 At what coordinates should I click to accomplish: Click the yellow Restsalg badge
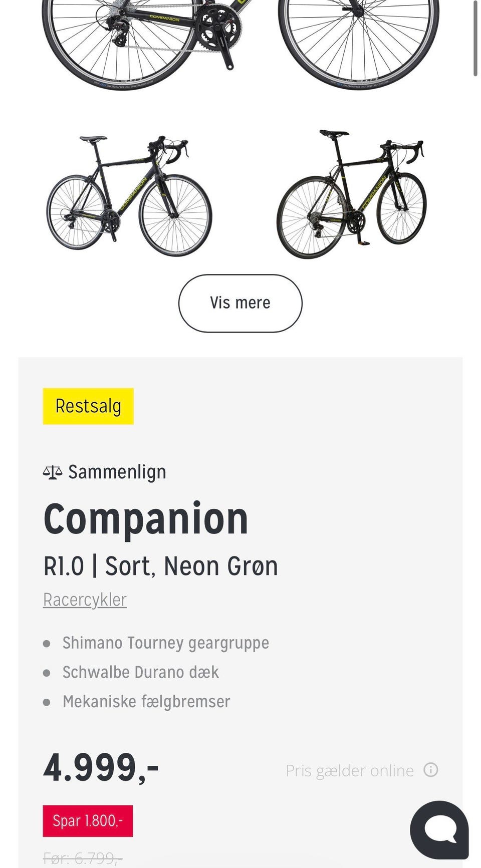click(x=88, y=406)
